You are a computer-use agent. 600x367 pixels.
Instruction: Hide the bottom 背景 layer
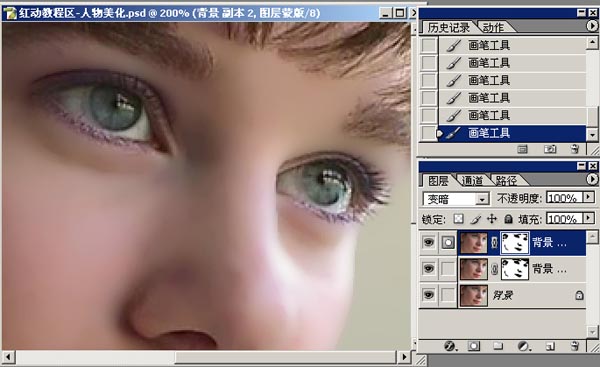tap(429, 295)
